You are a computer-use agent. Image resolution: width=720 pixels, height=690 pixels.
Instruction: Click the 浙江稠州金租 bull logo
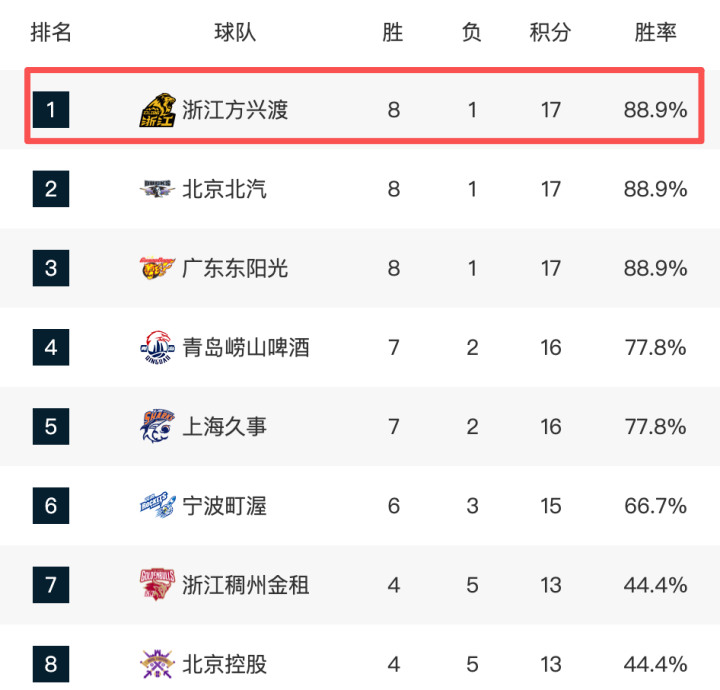[x=158, y=584]
